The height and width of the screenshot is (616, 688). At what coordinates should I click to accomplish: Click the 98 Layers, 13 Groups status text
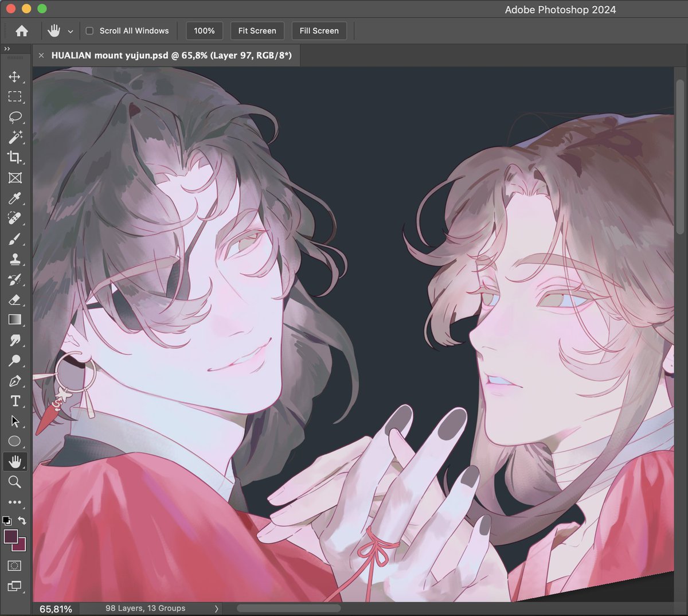[x=146, y=608]
